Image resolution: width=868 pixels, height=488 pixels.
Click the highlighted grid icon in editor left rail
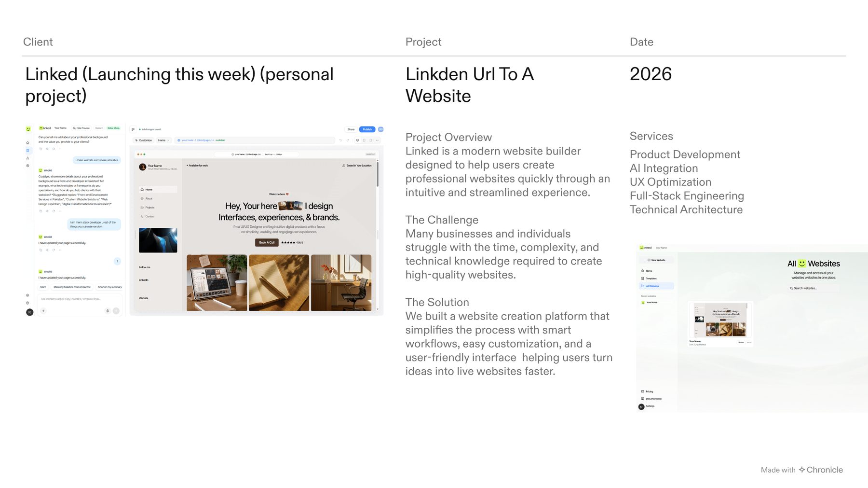click(27, 150)
